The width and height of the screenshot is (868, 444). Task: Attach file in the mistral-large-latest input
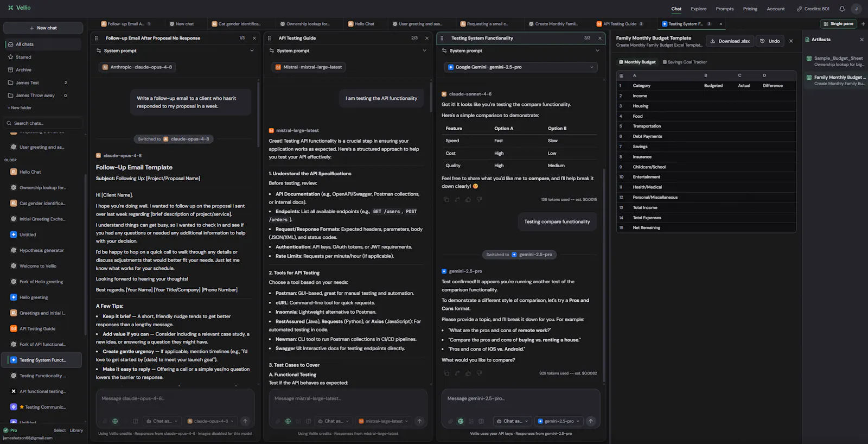tap(278, 421)
